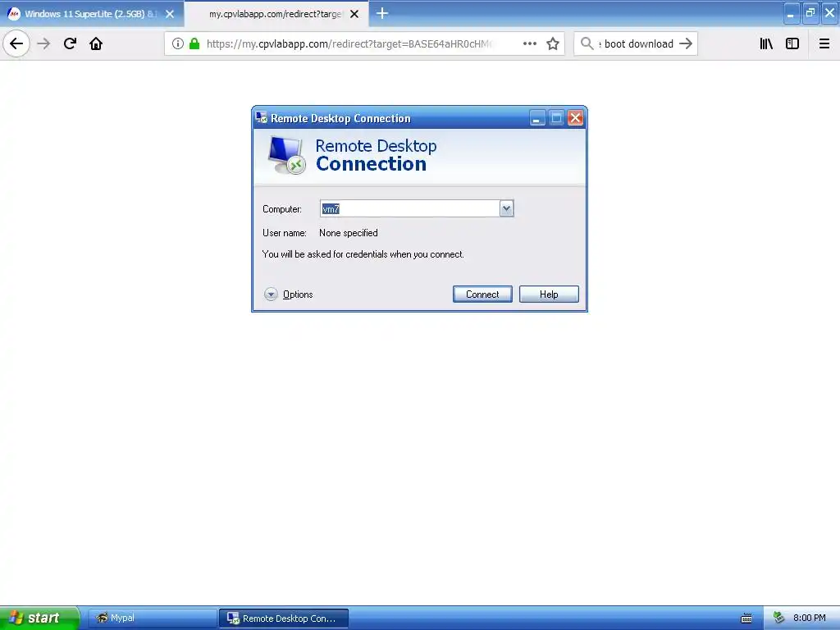Click the 8:00 PM clock
Screen dimensions: 840x630
[x=810, y=619]
